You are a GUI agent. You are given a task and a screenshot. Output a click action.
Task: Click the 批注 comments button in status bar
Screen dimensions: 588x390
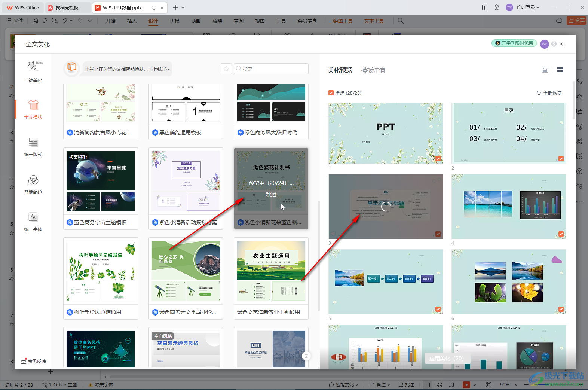click(x=406, y=384)
